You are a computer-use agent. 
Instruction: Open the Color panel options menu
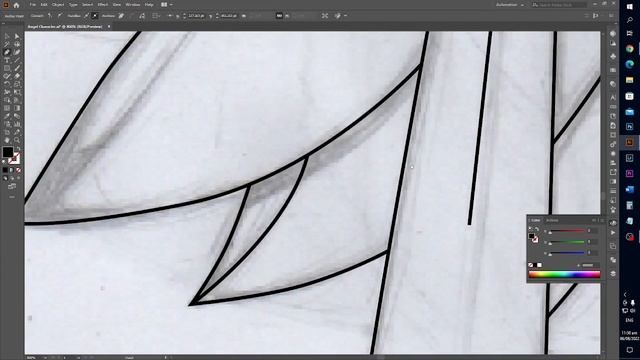pos(602,220)
